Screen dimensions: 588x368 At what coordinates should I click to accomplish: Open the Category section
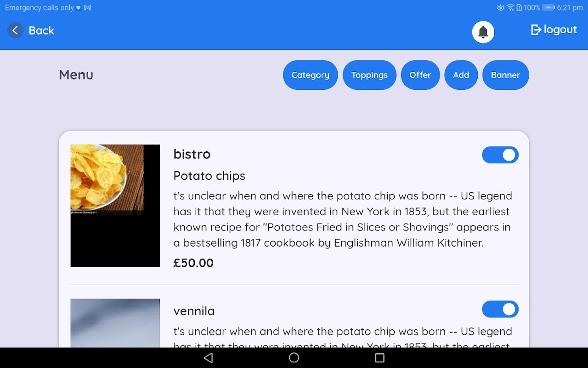pyautogui.click(x=310, y=75)
